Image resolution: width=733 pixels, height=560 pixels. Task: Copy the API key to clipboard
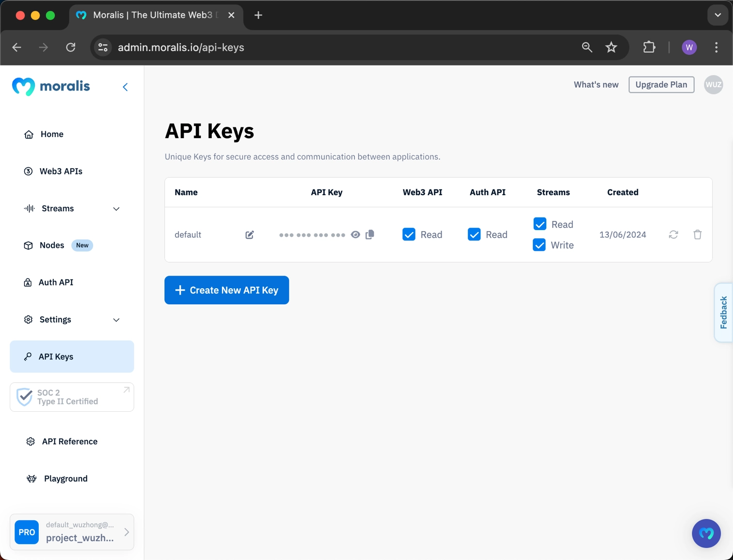pyautogui.click(x=370, y=234)
